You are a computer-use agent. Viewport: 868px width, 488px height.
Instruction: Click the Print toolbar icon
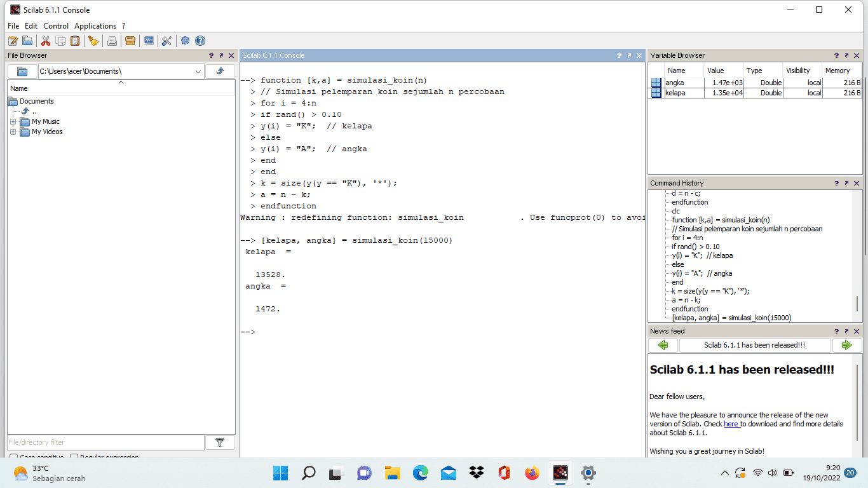point(112,41)
